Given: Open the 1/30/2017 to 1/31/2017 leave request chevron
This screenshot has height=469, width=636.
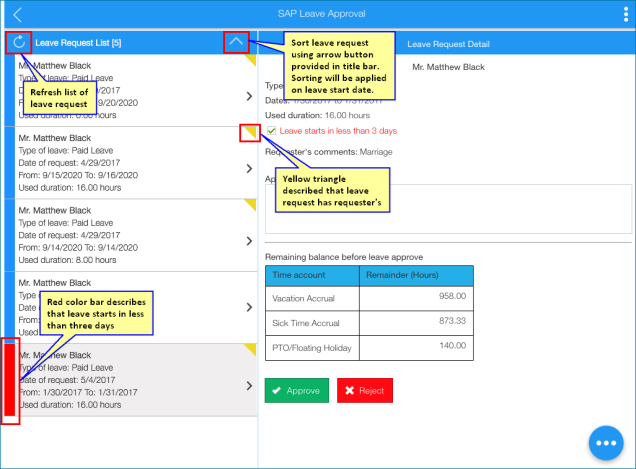Looking at the screenshot, I should click(x=249, y=385).
